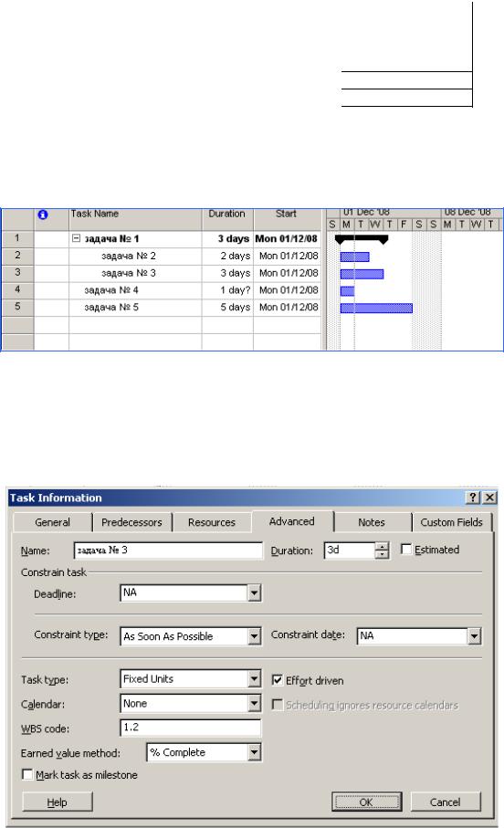Uncheck the Effort driven checkbox

(x=277, y=680)
